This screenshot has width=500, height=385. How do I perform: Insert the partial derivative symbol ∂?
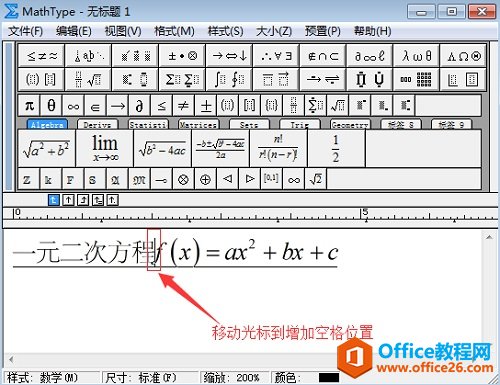(139, 106)
